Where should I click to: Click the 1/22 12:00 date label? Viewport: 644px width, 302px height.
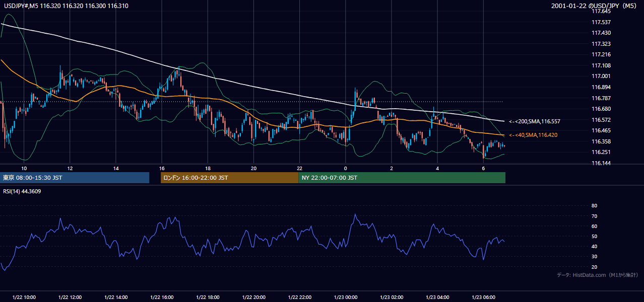(x=70, y=297)
